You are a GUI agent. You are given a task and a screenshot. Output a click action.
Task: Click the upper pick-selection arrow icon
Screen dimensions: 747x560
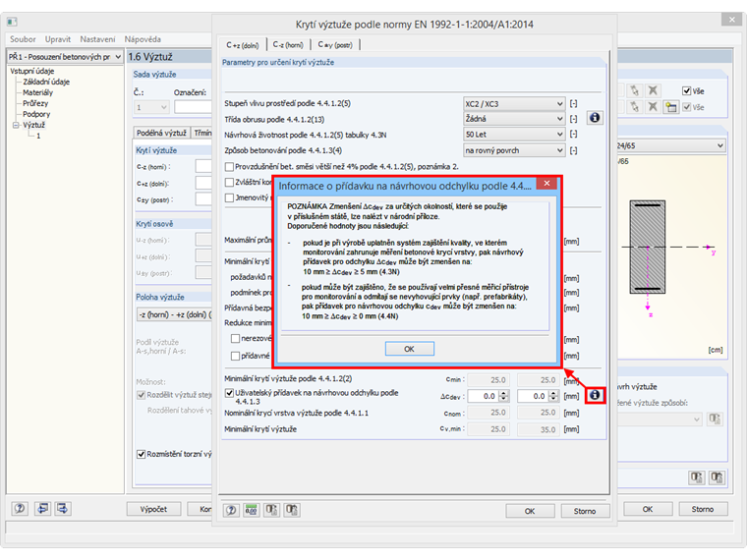(634, 90)
